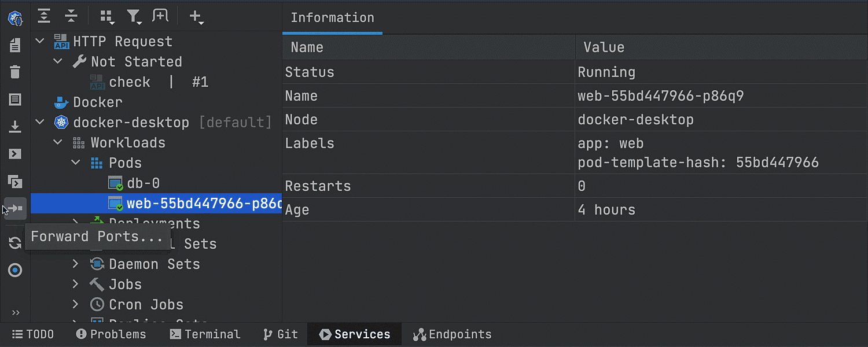Image resolution: width=868 pixels, height=347 pixels.
Task: Click the Information tab
Action: pos(332,17)
